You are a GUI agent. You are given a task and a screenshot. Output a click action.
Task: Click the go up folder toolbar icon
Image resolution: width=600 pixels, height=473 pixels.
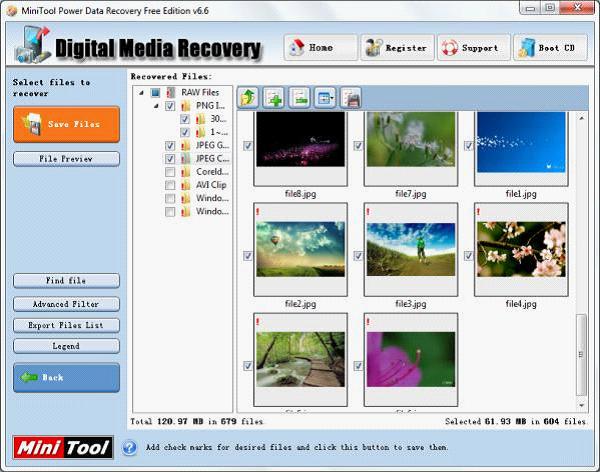(248, 98)
